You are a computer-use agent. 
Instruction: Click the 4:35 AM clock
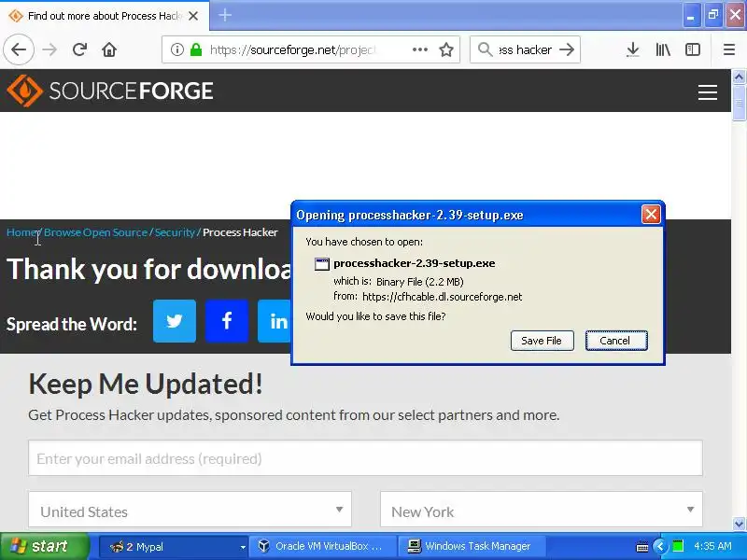tap(712, 546)
